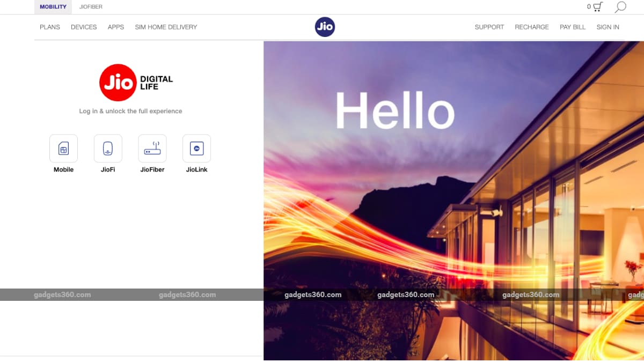
Task: Open the Devices menu
Action: point(84,27)
